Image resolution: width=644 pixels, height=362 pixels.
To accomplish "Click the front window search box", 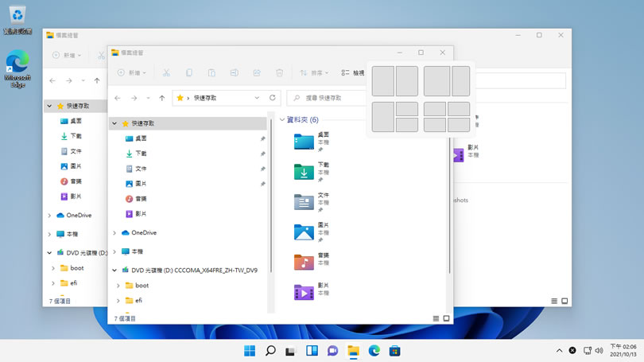I will point(327,98).
